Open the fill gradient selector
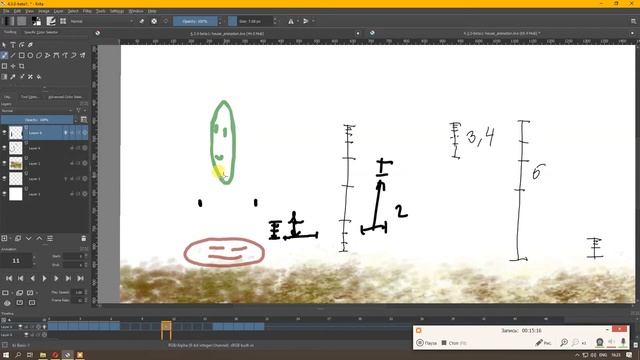Screen dimensions: 640x360 point(9,21)
